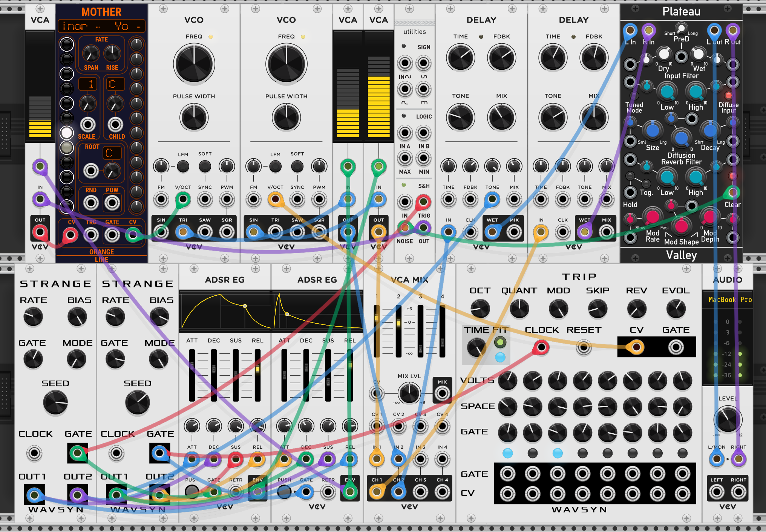Click the L/MON input jack on AUDIO
The height and width of the screenshot is (532, 766).
coord(717,459)
